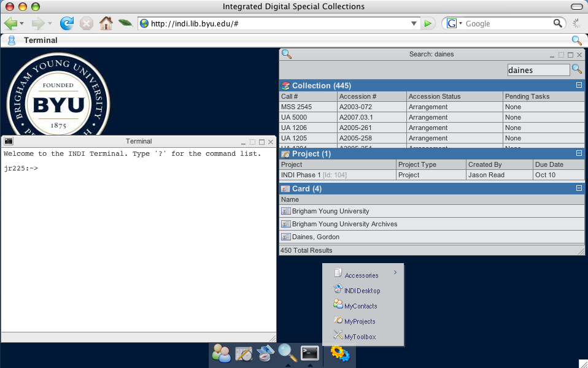Collapse the Project results section

coord(579,153)
